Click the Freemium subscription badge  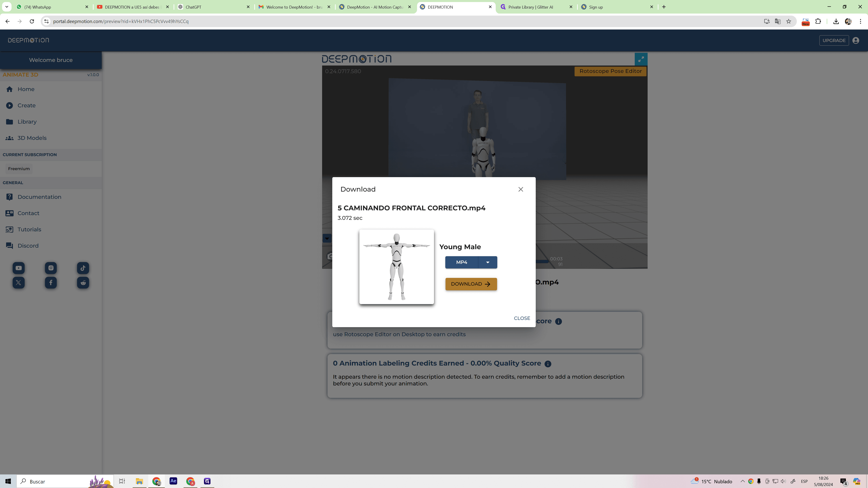pos(19,169)
